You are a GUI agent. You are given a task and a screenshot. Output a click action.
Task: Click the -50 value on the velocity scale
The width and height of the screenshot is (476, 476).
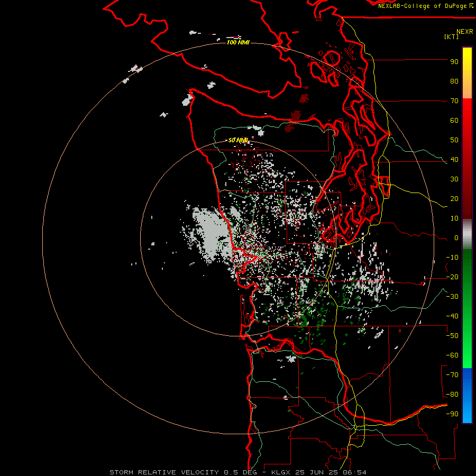pos(452,336)
